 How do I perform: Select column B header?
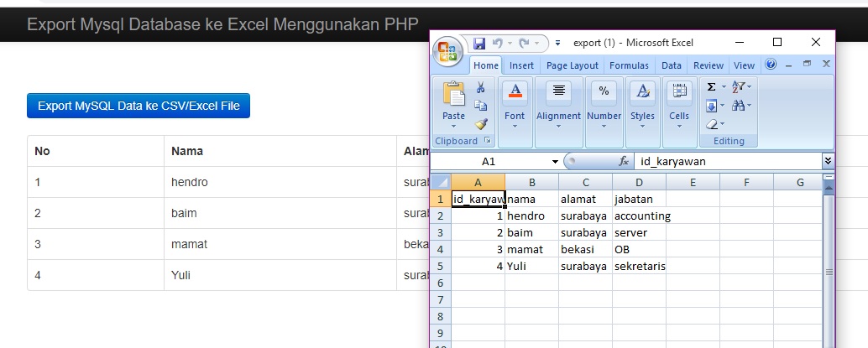coord(532,182)
